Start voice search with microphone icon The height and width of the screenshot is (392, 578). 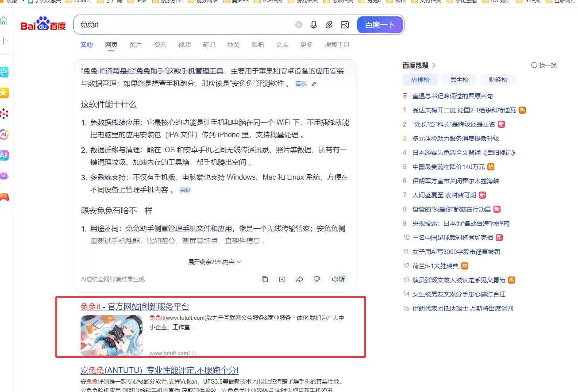pos(314,25)
